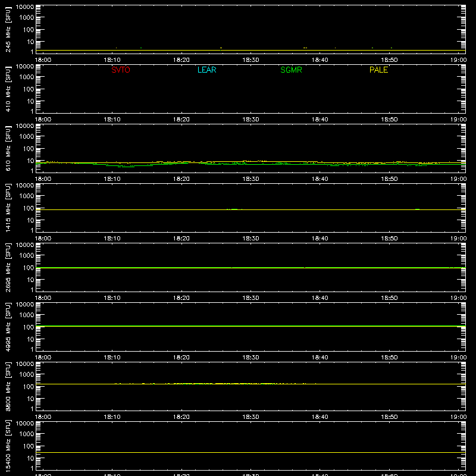Click the yellow PALE station label
Screen dimensions: 476x476
378,70
